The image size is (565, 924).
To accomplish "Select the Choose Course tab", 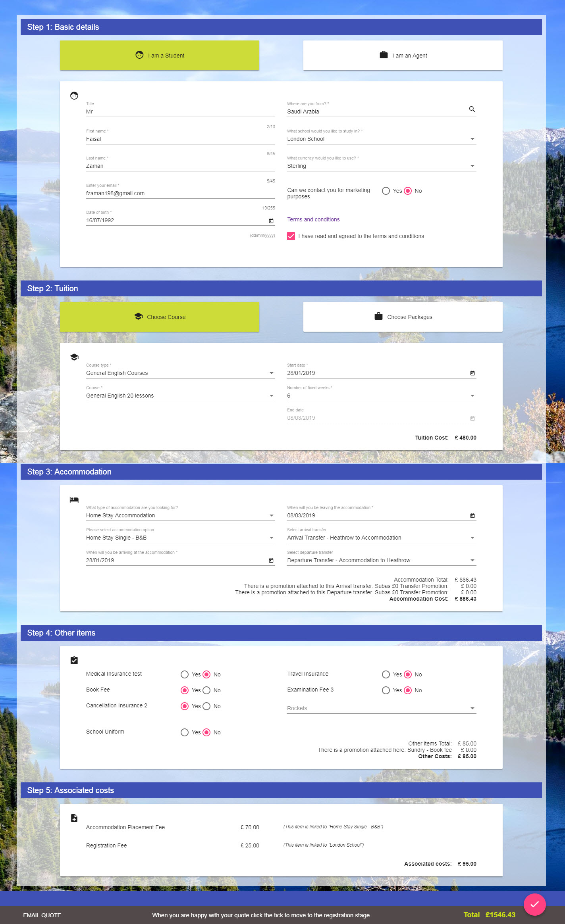I will coord(160,317).
